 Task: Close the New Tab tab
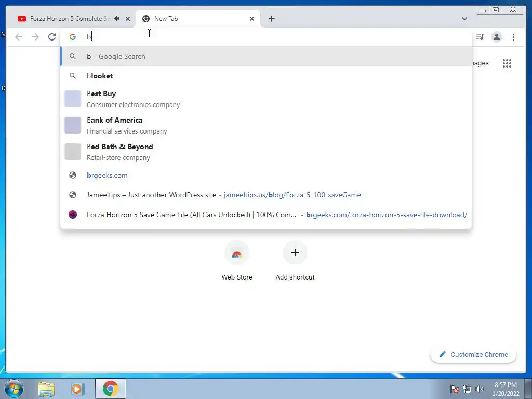point(252,19)
